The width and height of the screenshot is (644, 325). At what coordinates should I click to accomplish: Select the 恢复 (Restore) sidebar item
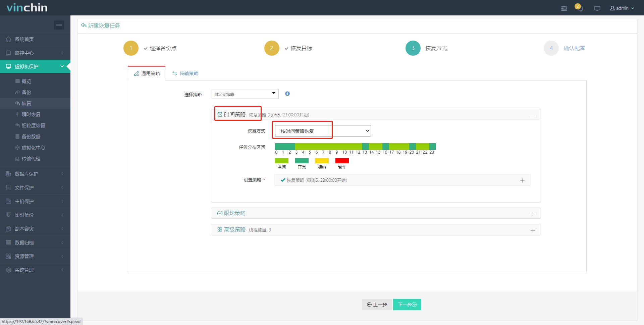pos(26,103)
